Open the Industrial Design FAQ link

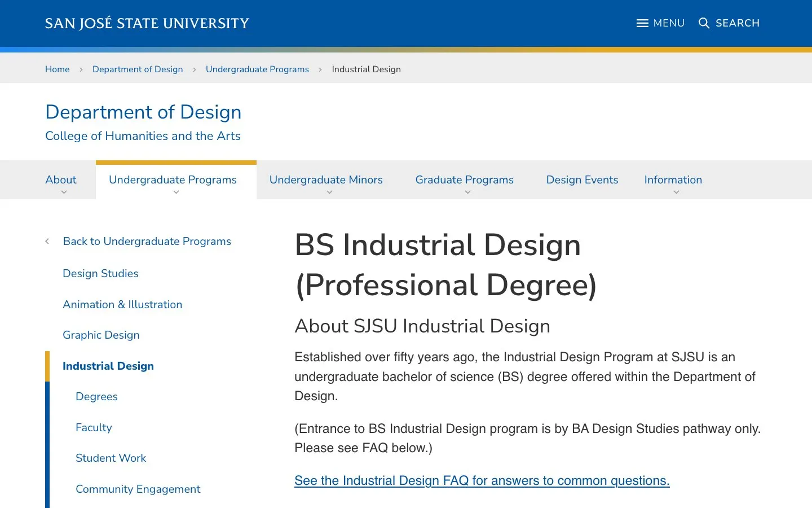482,480
